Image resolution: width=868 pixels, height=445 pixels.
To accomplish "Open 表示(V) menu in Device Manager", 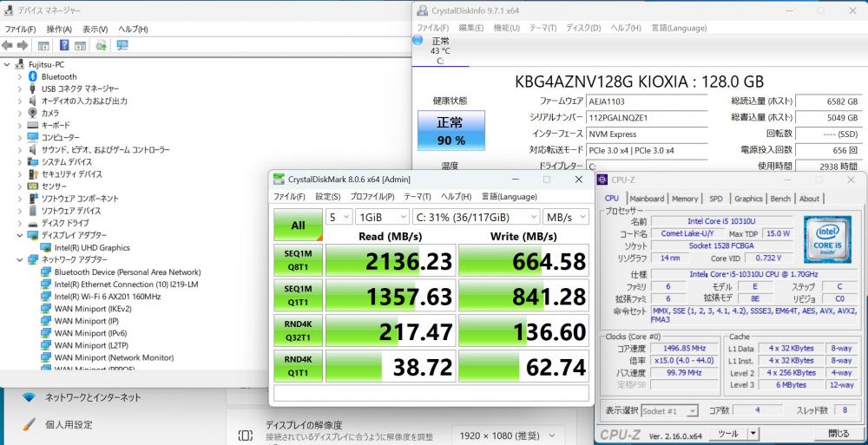I will [x=95, y=29].
